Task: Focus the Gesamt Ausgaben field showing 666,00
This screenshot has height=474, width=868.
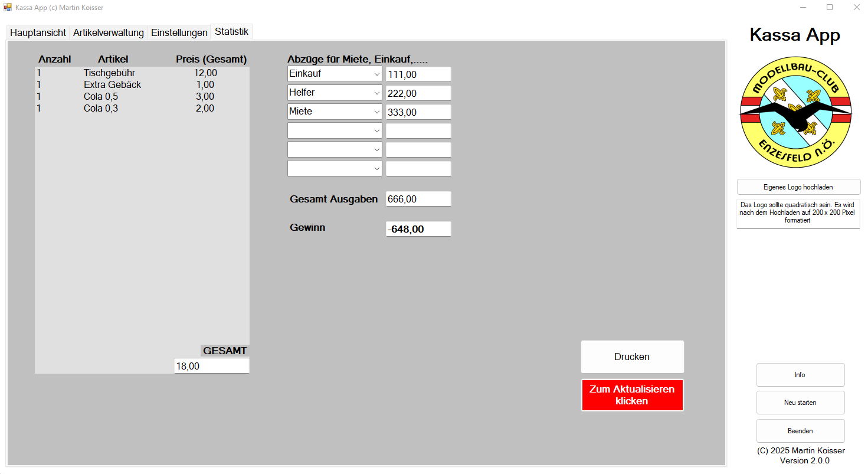Action: pos(418,200)
